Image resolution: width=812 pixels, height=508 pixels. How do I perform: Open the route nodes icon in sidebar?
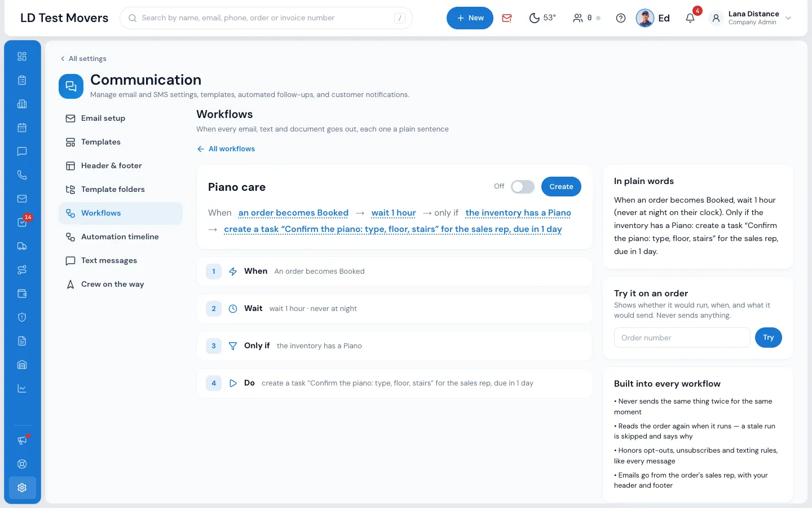coord(22,270)
